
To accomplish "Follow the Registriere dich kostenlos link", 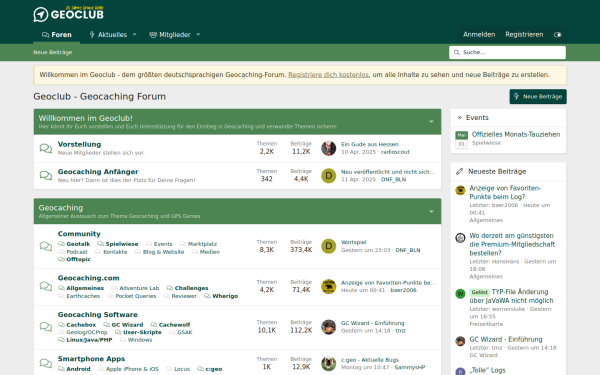I will click(x=328, y=75).
